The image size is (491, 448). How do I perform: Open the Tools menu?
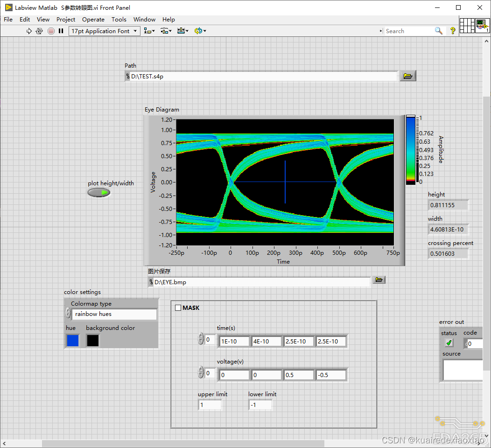[119, 20]
